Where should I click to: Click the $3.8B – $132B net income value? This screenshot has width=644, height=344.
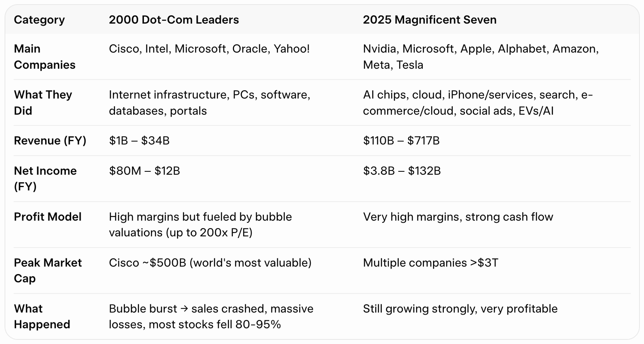click(x=402, y=171)
